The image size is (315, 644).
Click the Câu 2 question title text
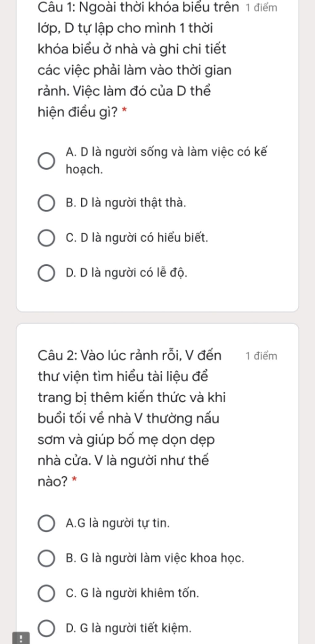coord(132,418)
